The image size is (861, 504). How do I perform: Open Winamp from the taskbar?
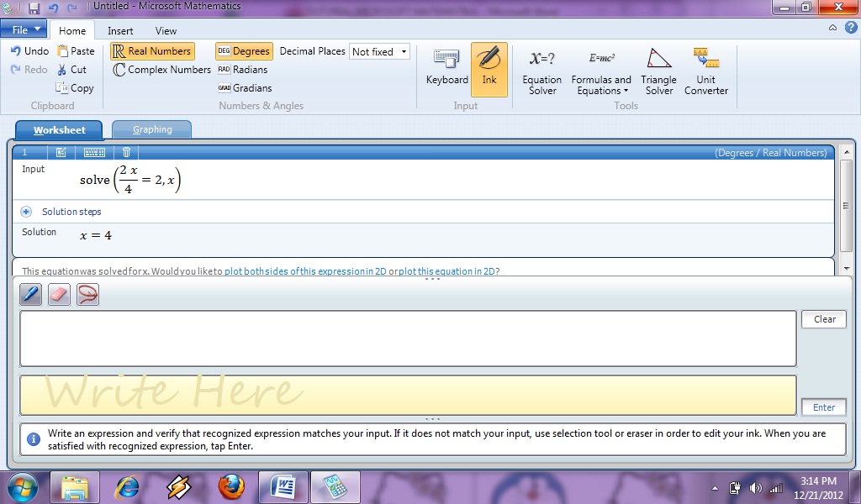point(179,487)
